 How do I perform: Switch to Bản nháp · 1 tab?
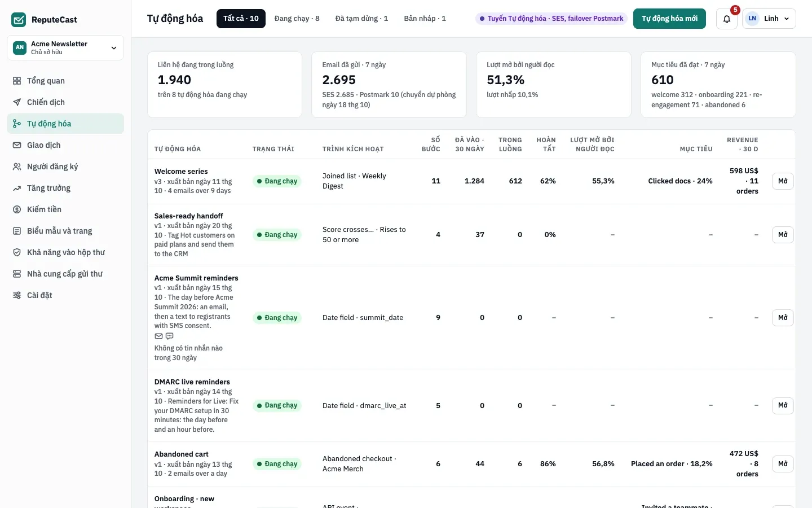coord(425,19)
